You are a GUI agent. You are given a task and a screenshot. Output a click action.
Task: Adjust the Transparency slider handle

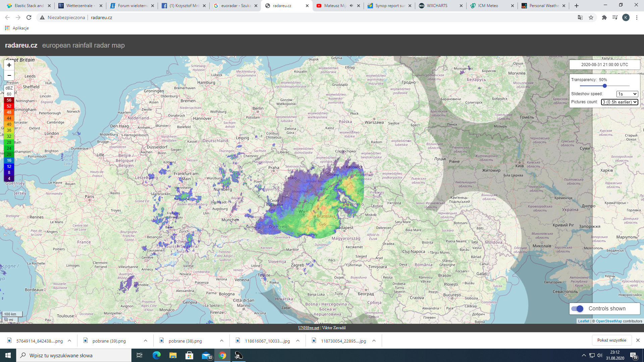click(604, 86)
